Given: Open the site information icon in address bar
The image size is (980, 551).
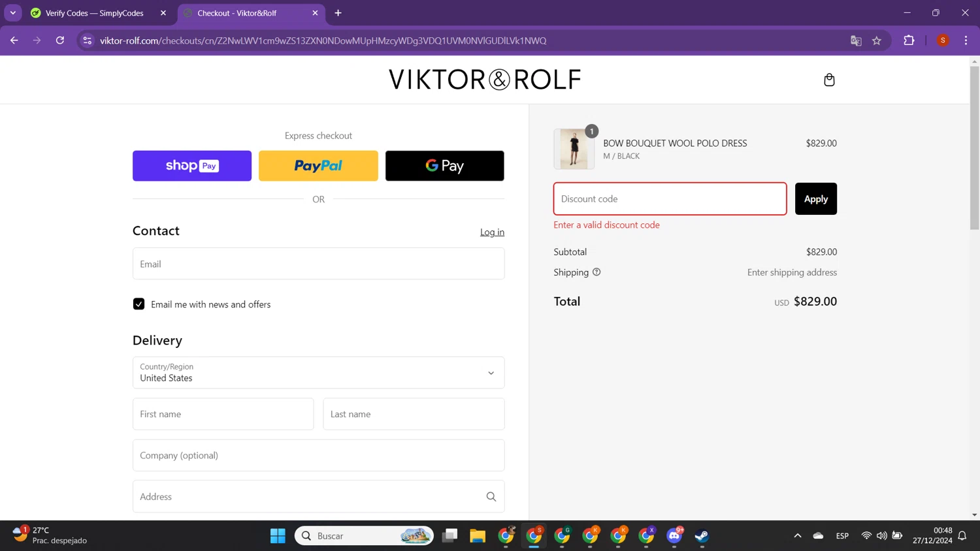Looking at the screenshot, I should (87, 40).
